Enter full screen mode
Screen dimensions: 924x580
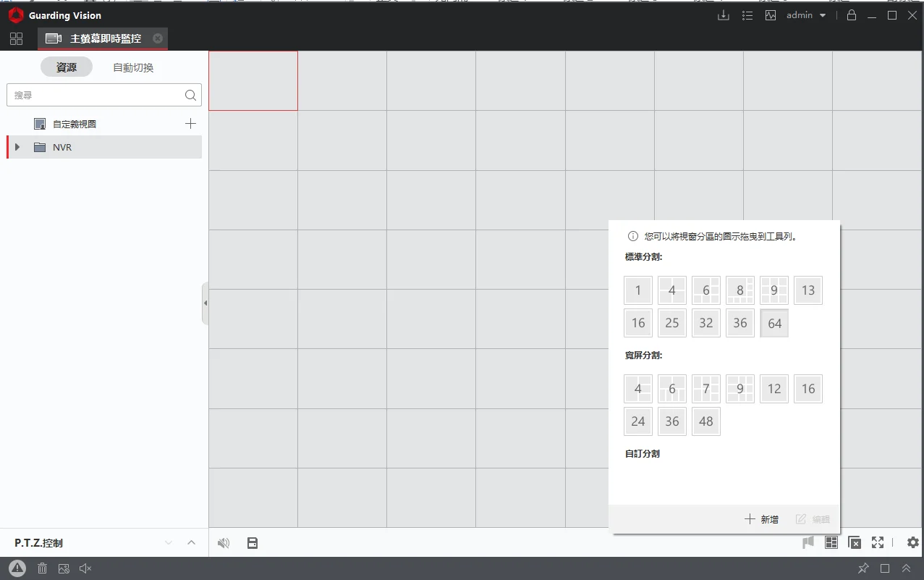click(878, 542)
